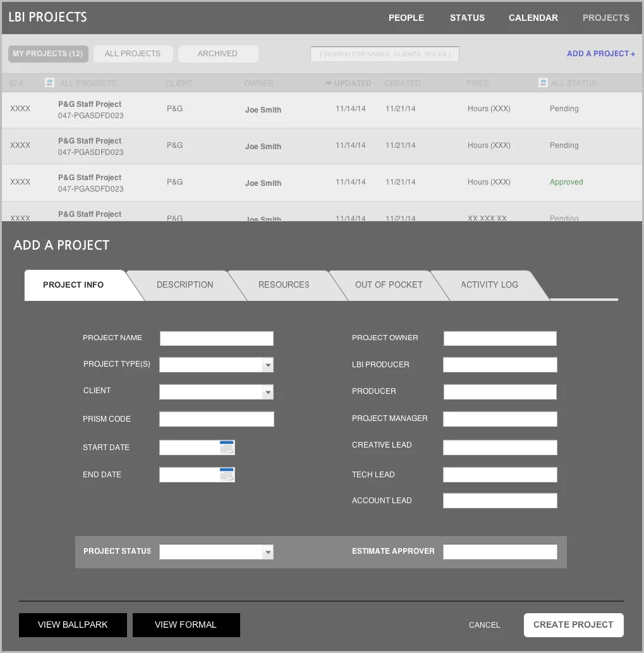Open Projects in top navigation
Image resolution: width=644 pixels, height=653 pixels.
coord(605,18)
